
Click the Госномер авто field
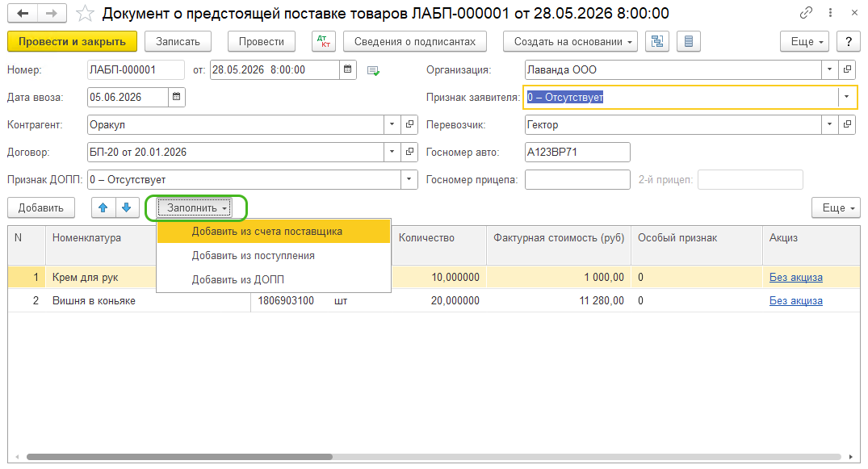coord(577,152)
